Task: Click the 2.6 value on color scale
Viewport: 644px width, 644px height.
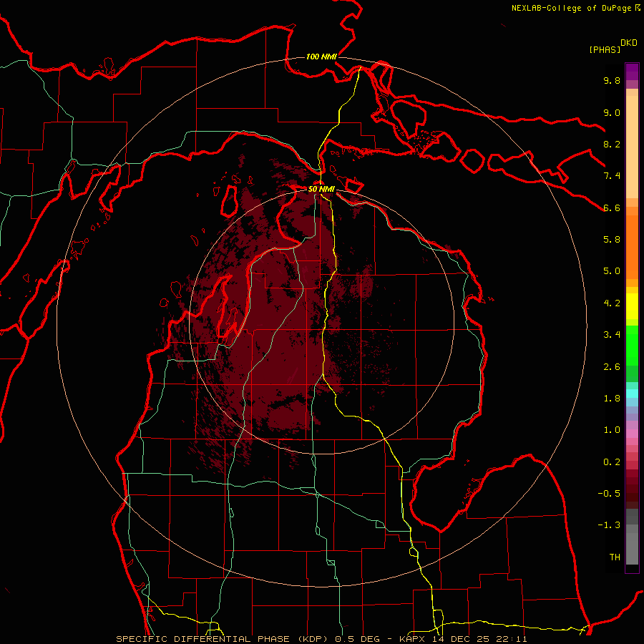Action: (x=612, y=367)
